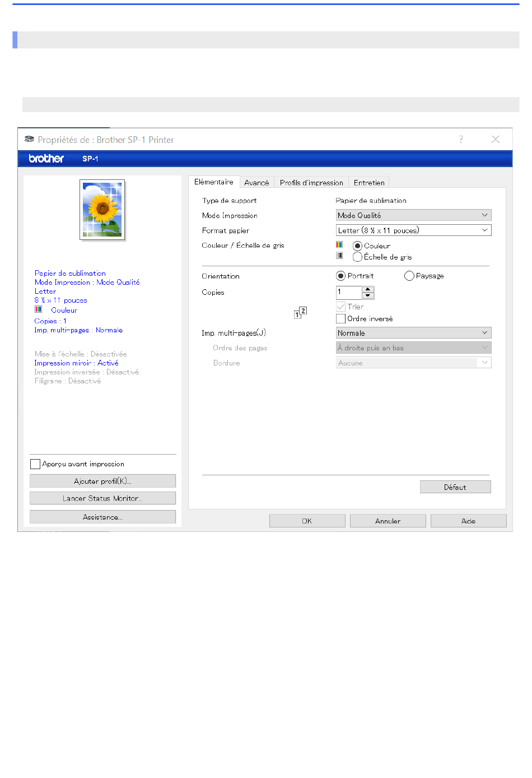Switch to the Avancé tab
Viewport: 532px width, 778px height.
256,183
